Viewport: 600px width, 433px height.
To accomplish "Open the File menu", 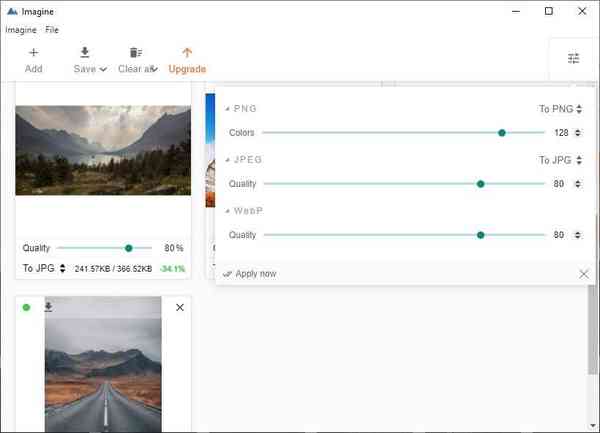I will click(52, 30).
